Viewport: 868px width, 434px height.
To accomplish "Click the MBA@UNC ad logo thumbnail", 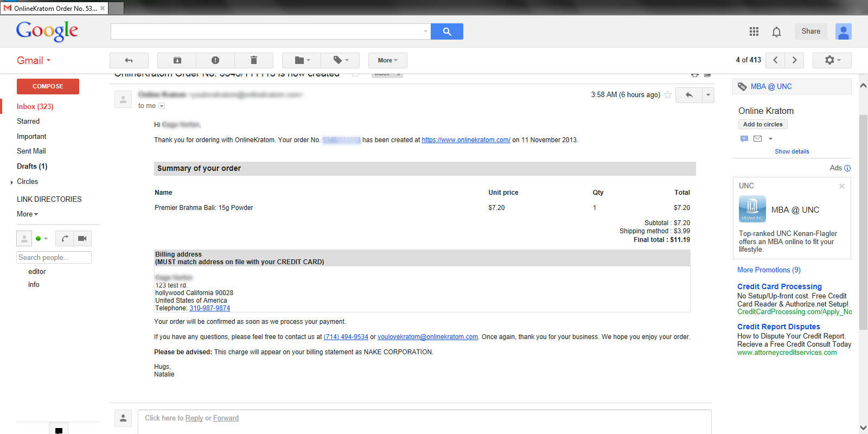I will click(x=752, y=209).
